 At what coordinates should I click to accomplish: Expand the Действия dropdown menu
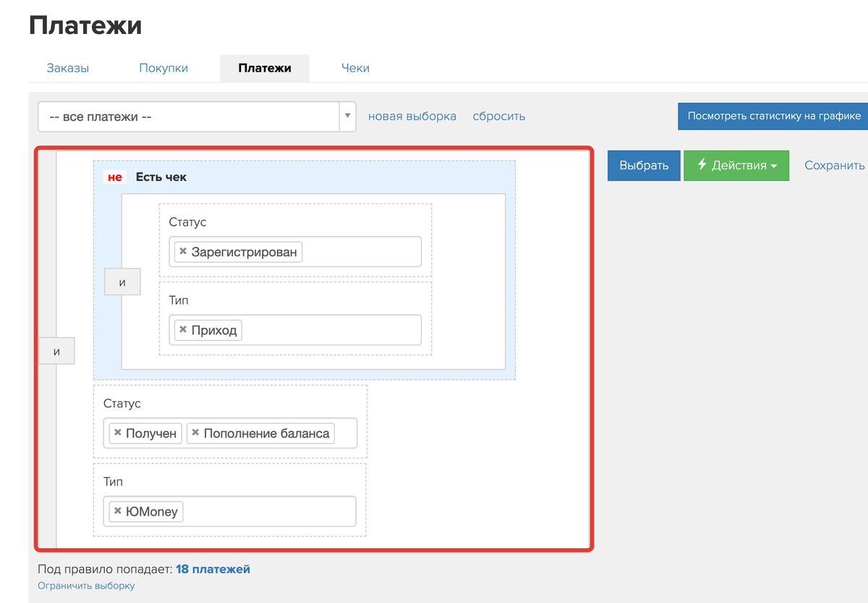tap(736, 165)
